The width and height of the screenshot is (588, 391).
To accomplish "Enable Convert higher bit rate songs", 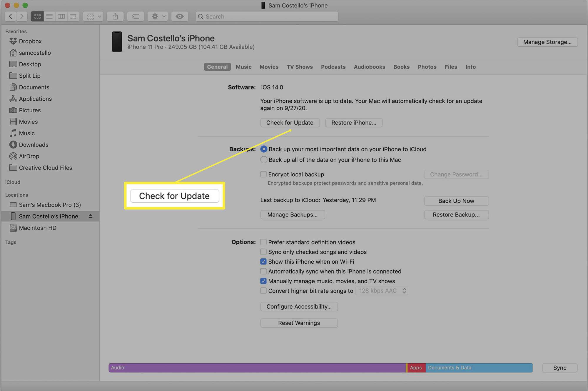I will 263,291.
